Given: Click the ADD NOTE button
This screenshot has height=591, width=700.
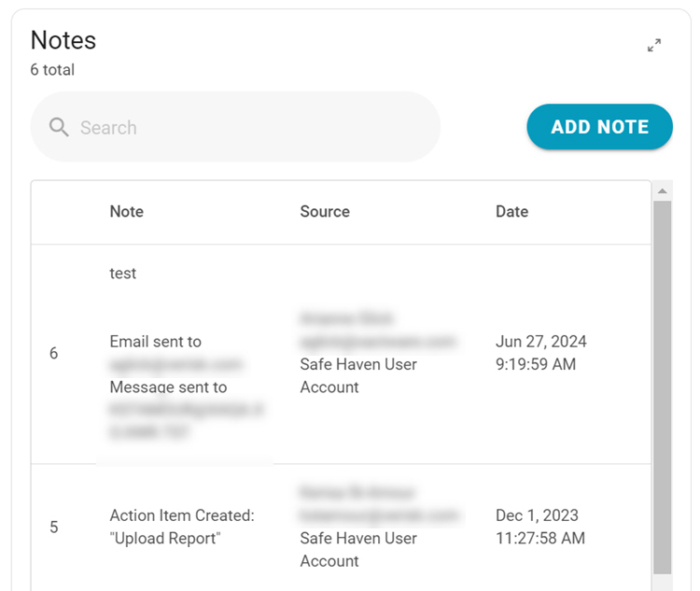Looking at the screenshot, I should click(x=599, y=127).
